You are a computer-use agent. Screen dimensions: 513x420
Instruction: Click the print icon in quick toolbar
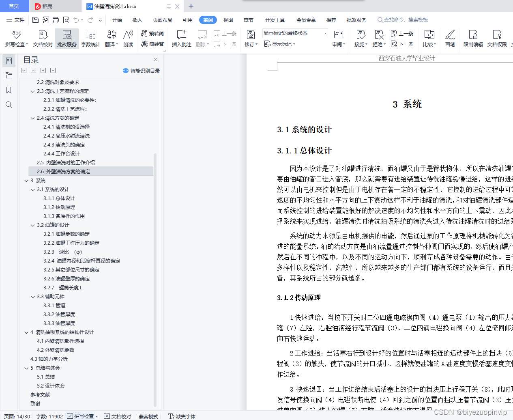point(56,20)
